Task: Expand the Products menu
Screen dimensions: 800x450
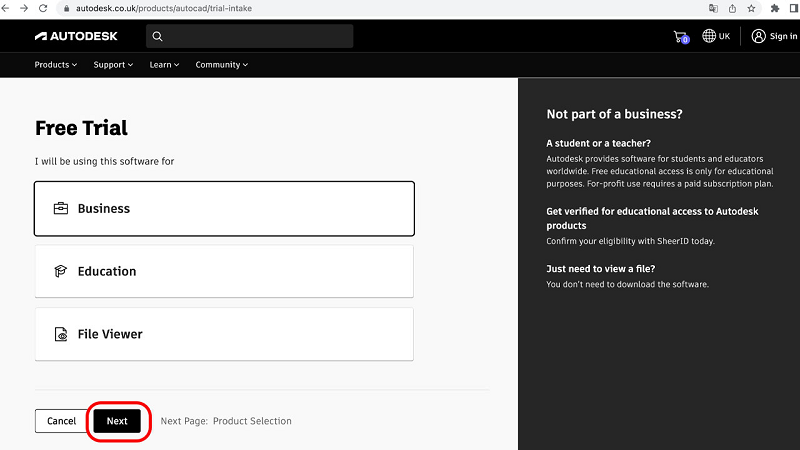Action: point(56,65)
